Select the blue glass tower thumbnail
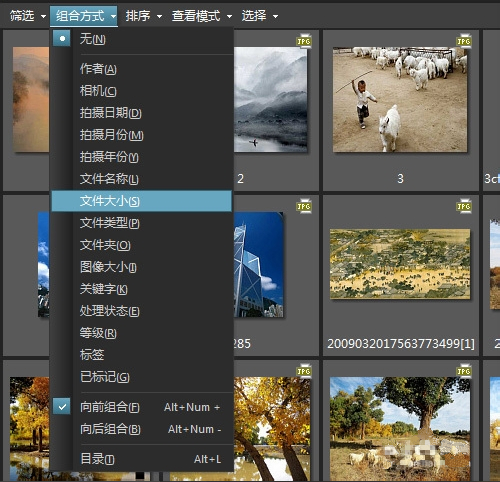 (x=259, y=264)
